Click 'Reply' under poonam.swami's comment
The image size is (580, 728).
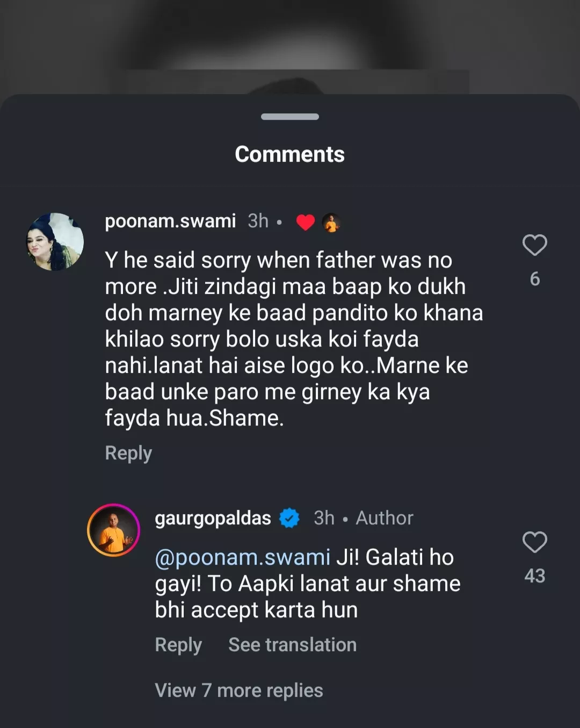point(128,453)
